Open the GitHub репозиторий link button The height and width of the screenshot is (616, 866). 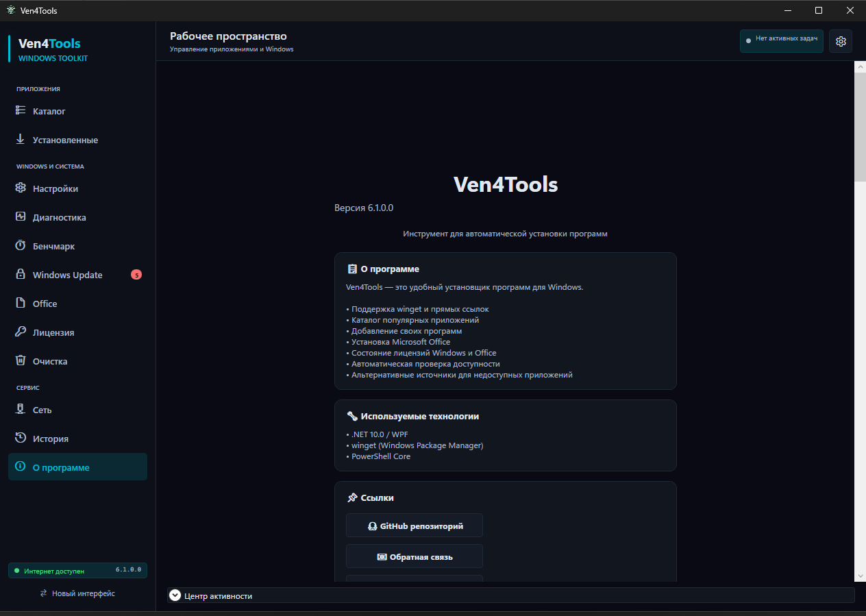[x=415, y=526]
